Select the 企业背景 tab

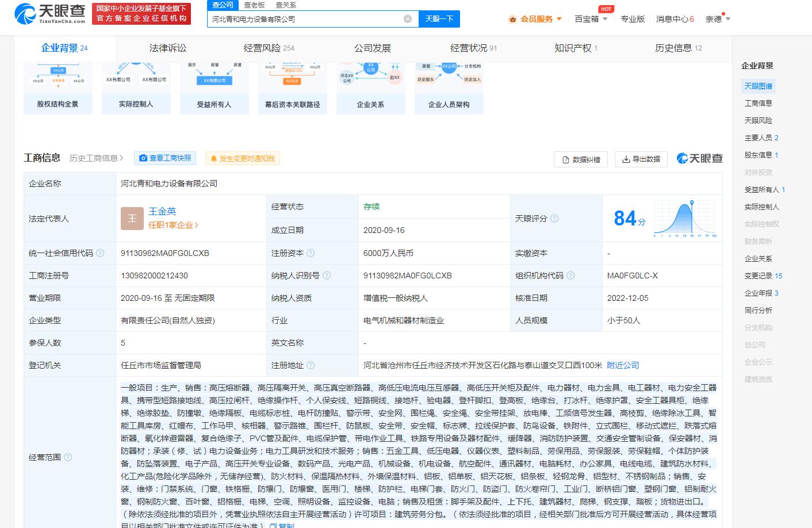point(64,48)
